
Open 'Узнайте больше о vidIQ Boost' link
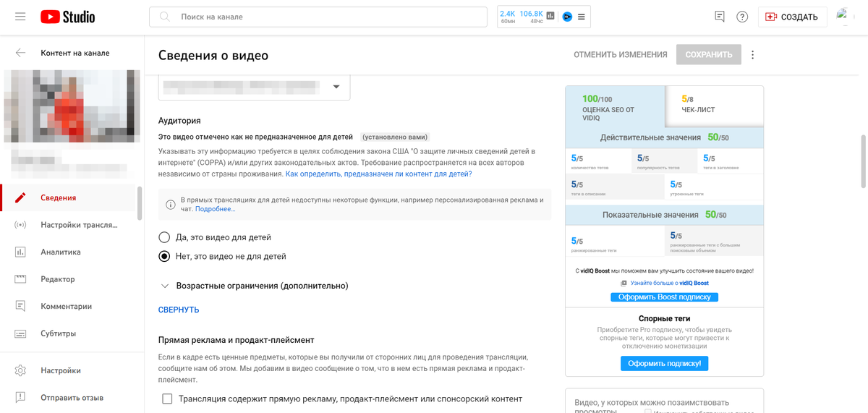pos(670,284)
